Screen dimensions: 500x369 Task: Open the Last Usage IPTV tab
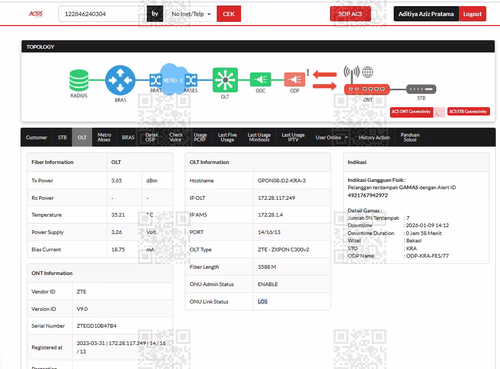293,137
